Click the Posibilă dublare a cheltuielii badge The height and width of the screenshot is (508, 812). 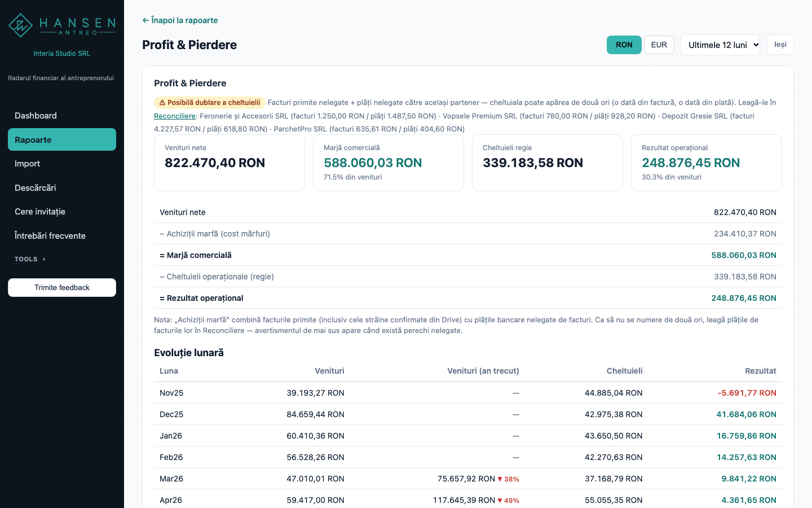tap(210, 103)
